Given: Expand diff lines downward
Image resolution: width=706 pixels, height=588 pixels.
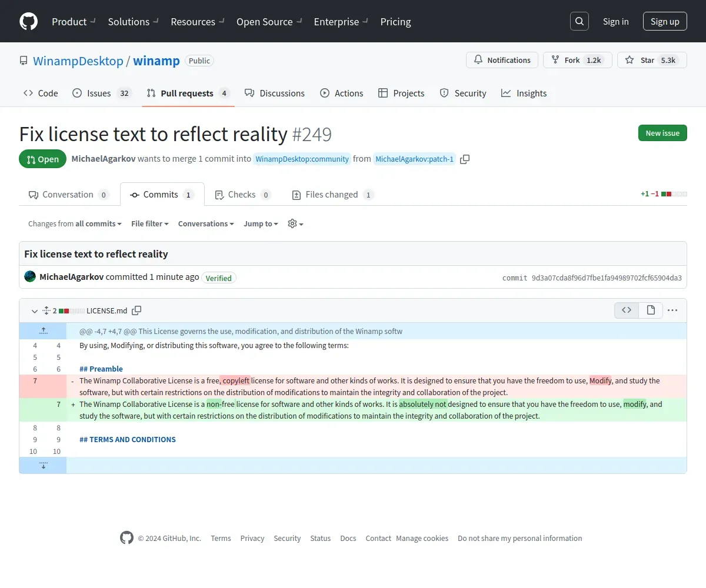Looking at the screenshot, I should 43,465.
